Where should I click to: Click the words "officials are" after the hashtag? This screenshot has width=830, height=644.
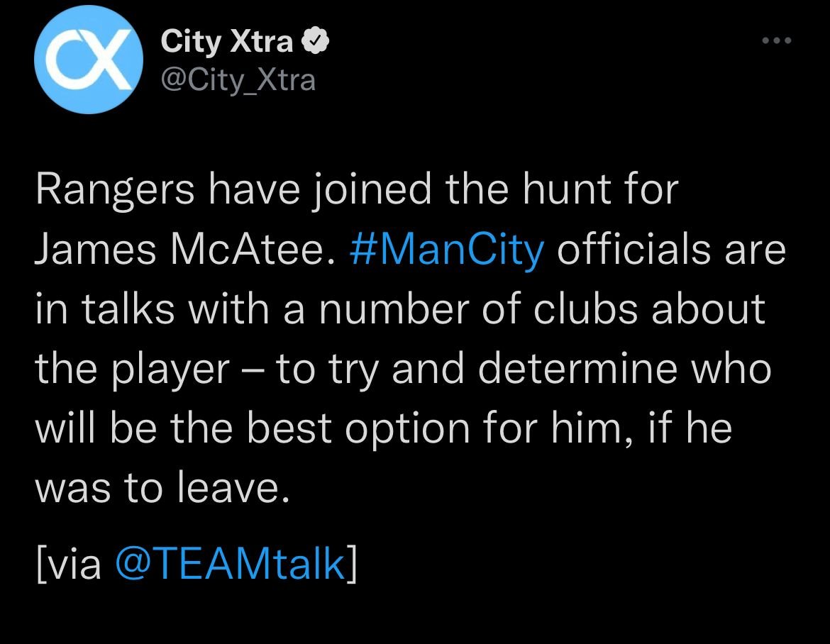pyautogui.click(x=672, y=250)
